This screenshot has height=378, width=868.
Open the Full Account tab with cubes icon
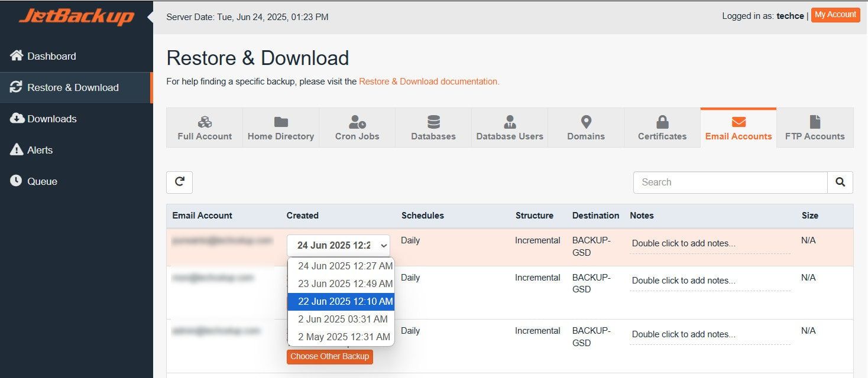(205, 128)
